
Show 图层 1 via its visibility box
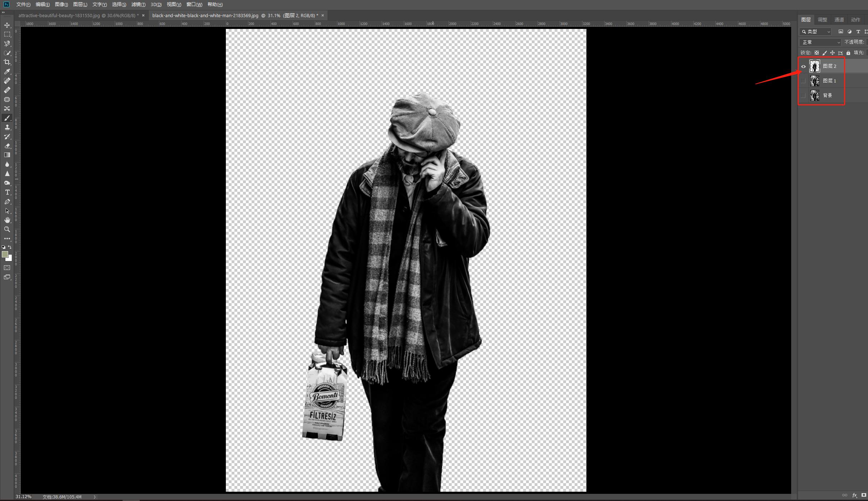(x=803, y=81)
